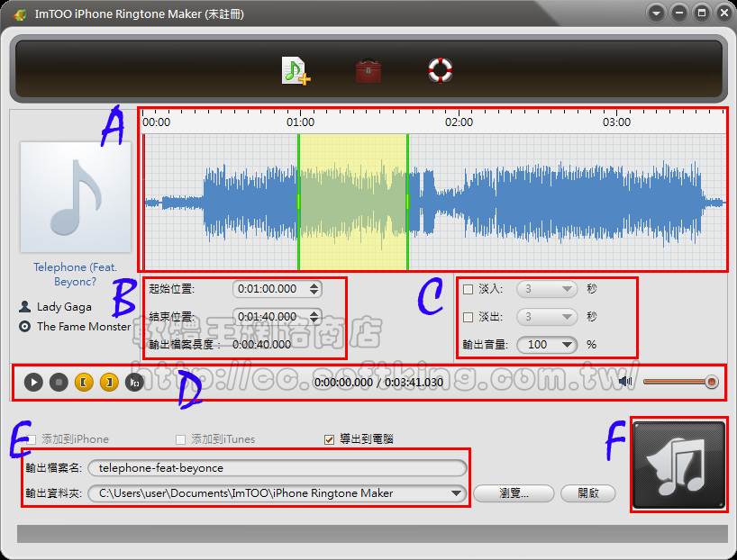This screenshot has width=737, height=560.
Task: Set end point with right bracket button
Action: pos(109,383)
